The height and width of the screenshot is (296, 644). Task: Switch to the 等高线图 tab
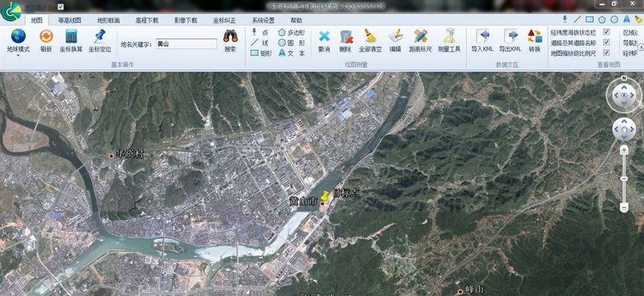(x=69, y=21)
